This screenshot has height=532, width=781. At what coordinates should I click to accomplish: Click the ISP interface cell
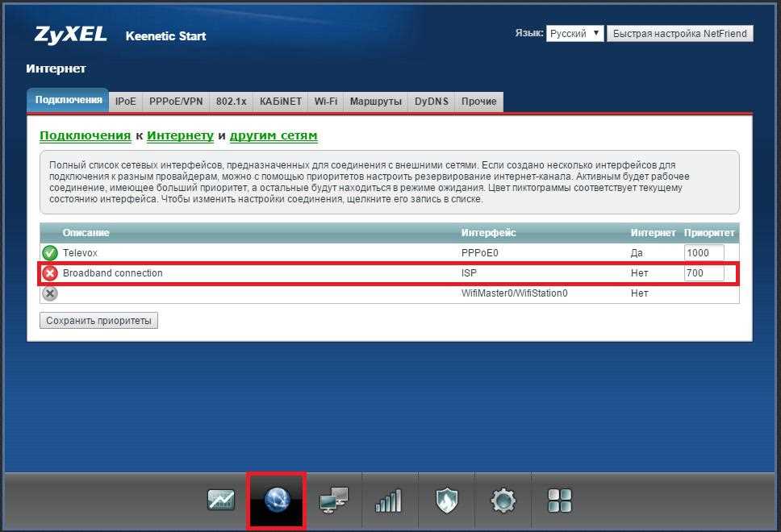click(x=469, y=273)
